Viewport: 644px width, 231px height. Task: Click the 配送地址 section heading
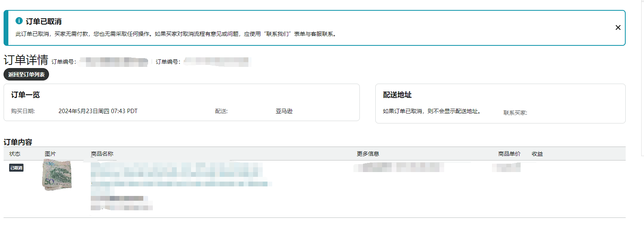(x=397, y=95)
